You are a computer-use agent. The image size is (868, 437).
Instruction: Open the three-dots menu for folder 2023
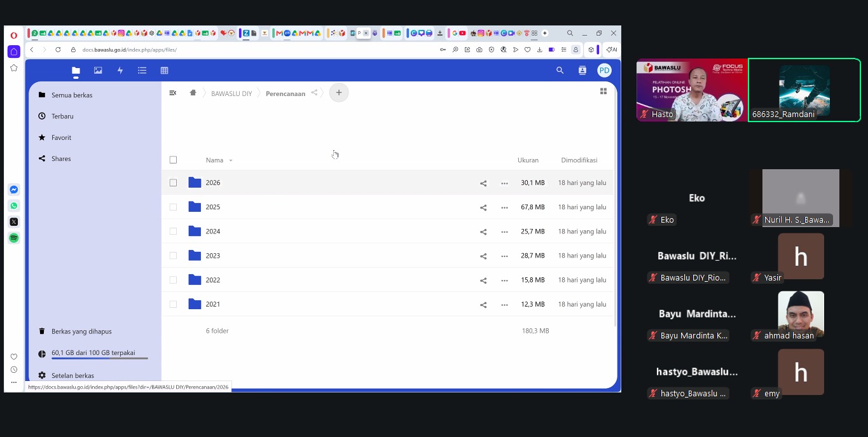[x=504, y=256]
